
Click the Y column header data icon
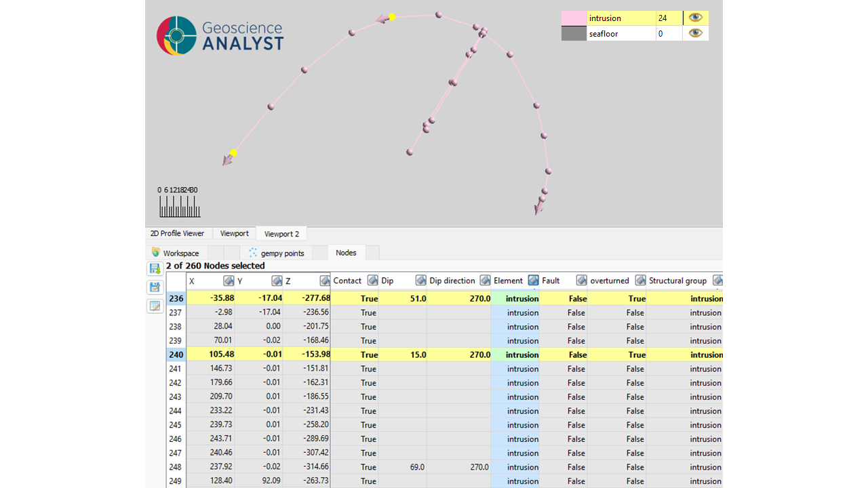[277, 281]
